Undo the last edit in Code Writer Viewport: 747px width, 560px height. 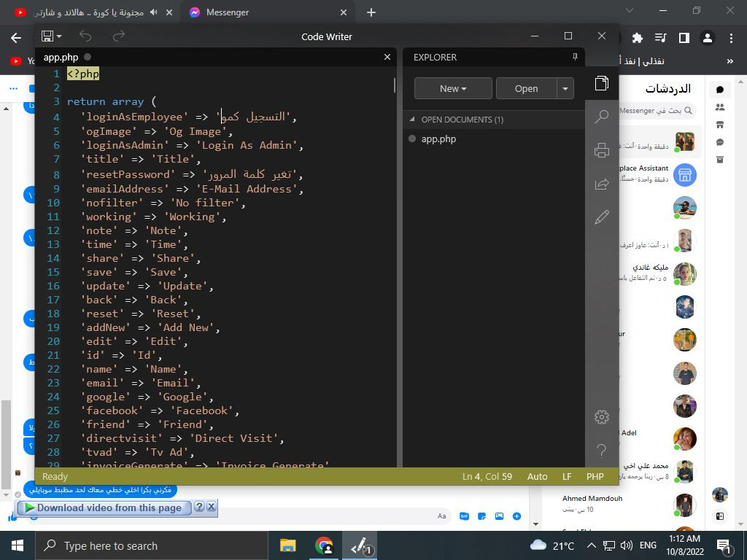[x=85, y=36]
